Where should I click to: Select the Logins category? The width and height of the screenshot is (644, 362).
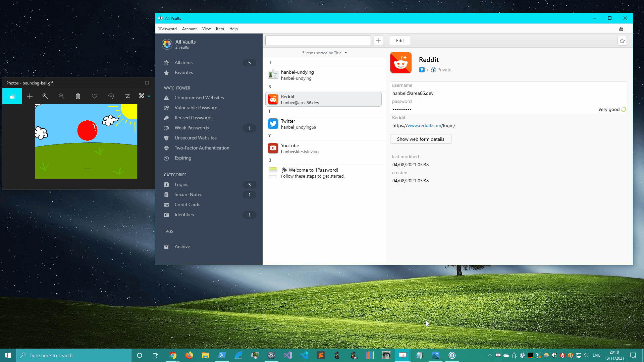[x=209, y=185]
